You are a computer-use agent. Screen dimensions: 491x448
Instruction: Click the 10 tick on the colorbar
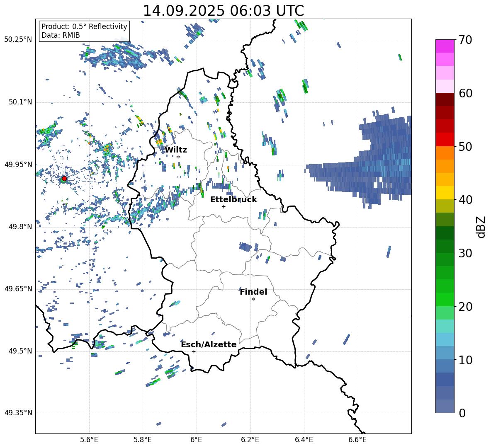click(465, 360)
